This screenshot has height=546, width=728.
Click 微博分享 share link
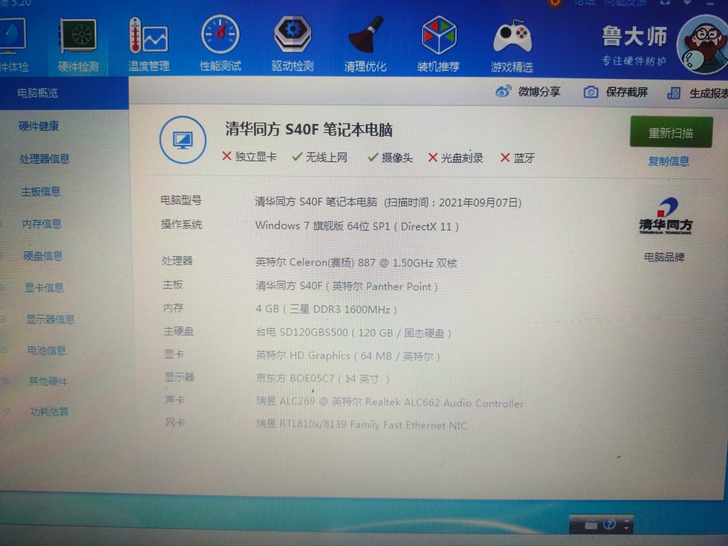[x=539, y=91]
